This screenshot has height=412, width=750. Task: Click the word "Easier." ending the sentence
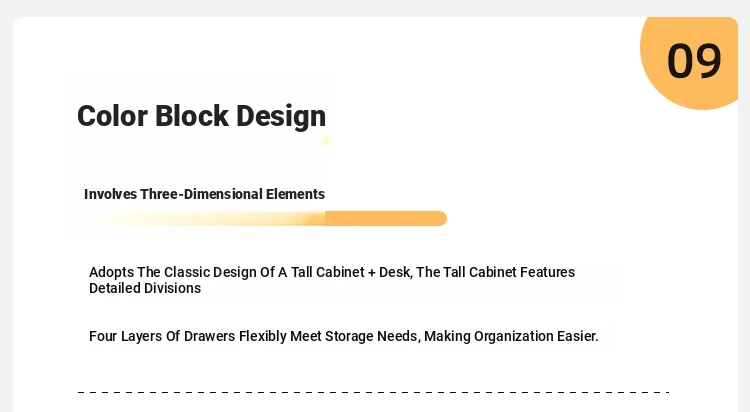(x=577, y=336)
